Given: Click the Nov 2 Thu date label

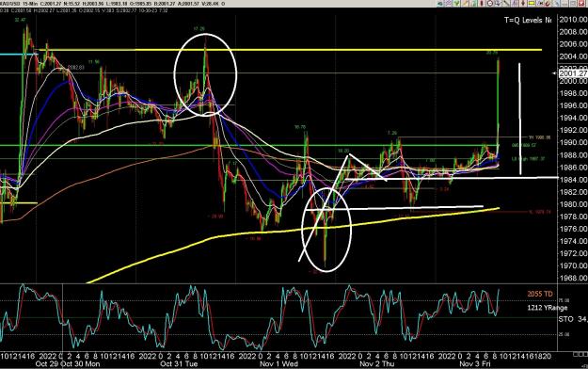Looking at the screenshot, I should (x=377, y=363).
